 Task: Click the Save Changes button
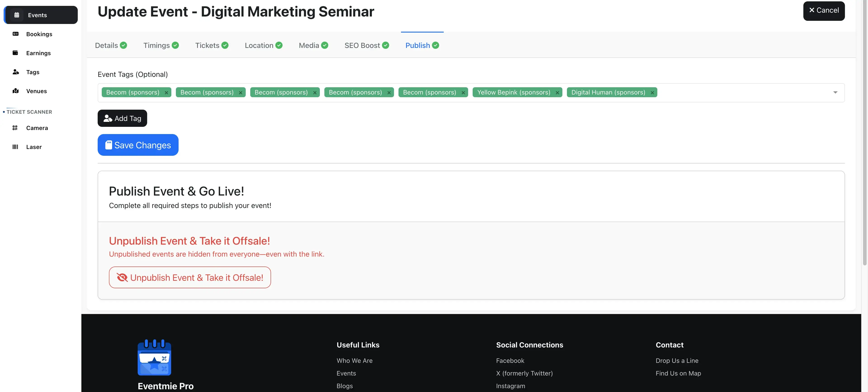pos(137,145)
